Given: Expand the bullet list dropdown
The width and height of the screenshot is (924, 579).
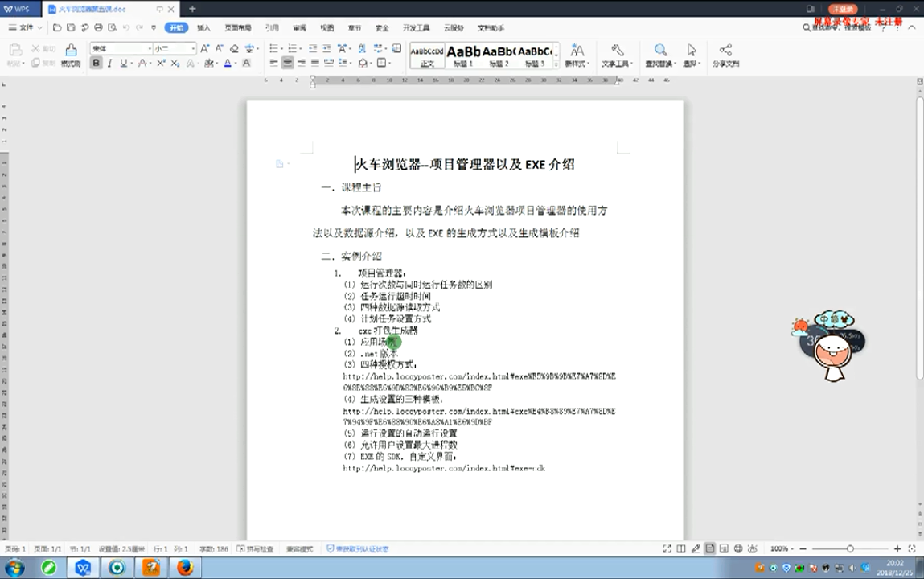Looking at the screenshot, I should (x=281, y=48).
